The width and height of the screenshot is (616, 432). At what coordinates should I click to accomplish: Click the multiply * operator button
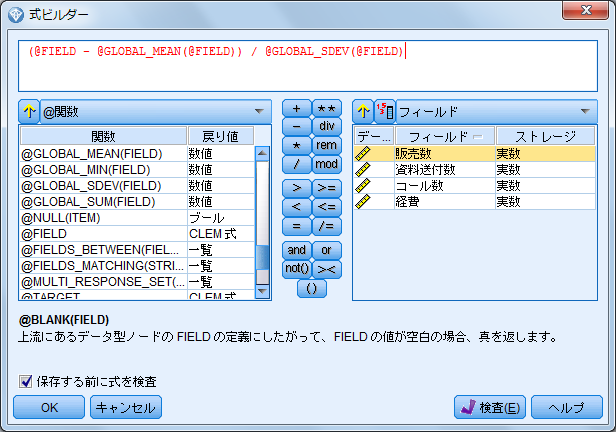pyautogui.click(x=297, y=145)
